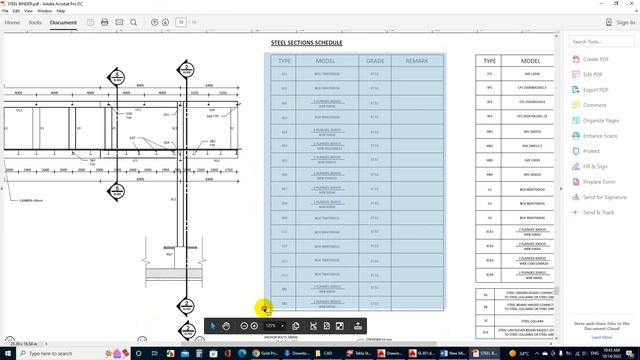Click the vertical scrollbar thumb of the document
Viewport: 640px width, 360px height.
(556, 291)
